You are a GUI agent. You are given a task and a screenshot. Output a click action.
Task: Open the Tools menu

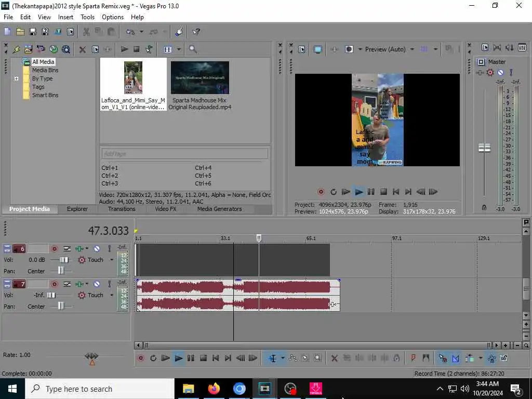pos(87,17)
